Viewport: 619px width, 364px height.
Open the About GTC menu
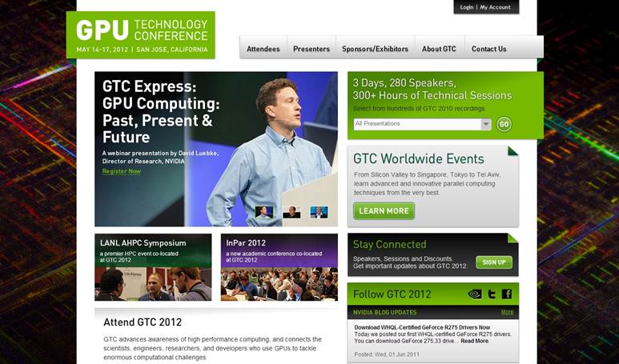click(x=439, y=49)
